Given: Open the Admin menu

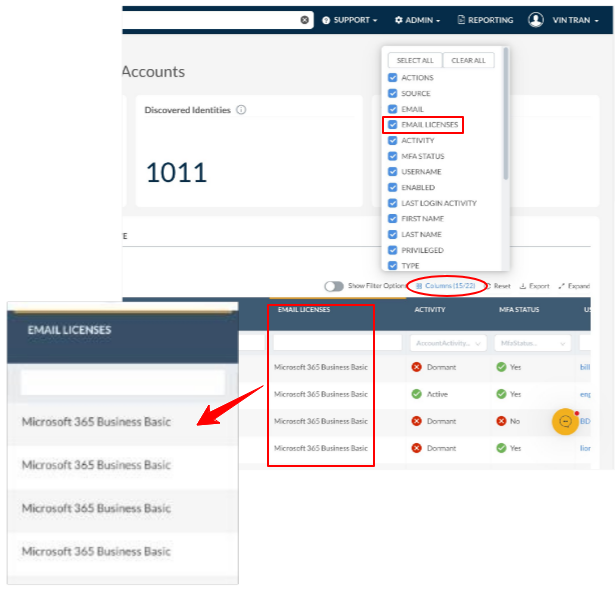Looking at the screenshot, I should click(417, 20).
